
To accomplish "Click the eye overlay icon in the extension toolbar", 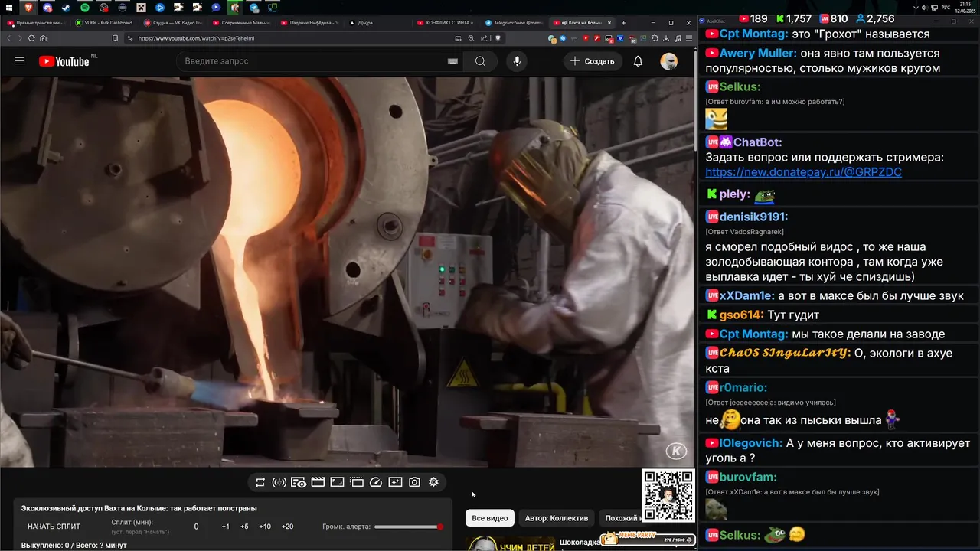I will coord(299,482).
